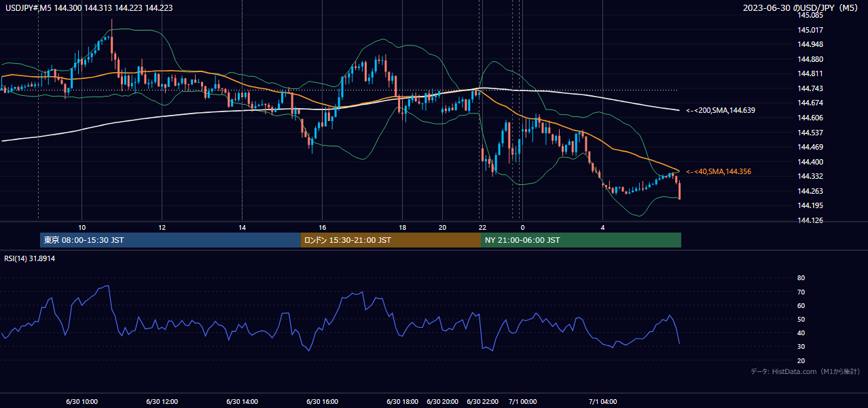Click hour label 14 below the price chart
The height and width of the screenshot is (408, 868).
[242, 227]
